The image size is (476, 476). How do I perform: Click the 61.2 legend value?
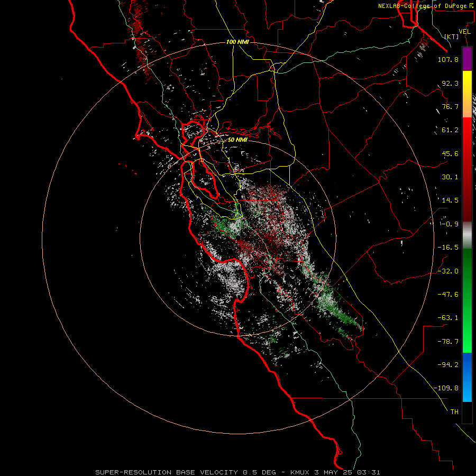(x=450, y=130)
